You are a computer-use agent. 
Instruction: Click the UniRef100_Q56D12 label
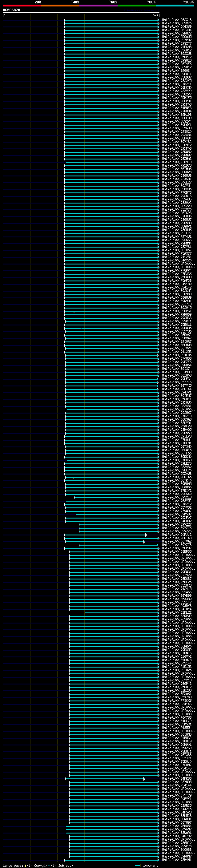tap(177, 50)
